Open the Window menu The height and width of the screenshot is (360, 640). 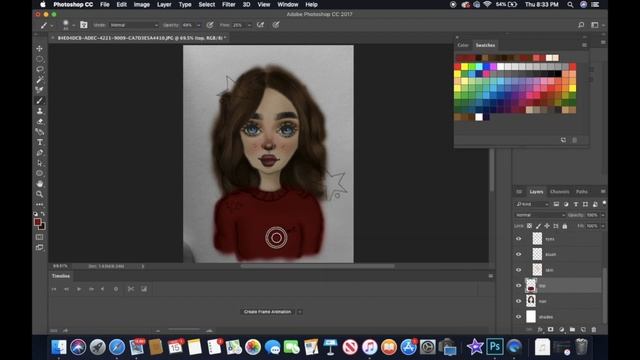[x=288, y=4]
